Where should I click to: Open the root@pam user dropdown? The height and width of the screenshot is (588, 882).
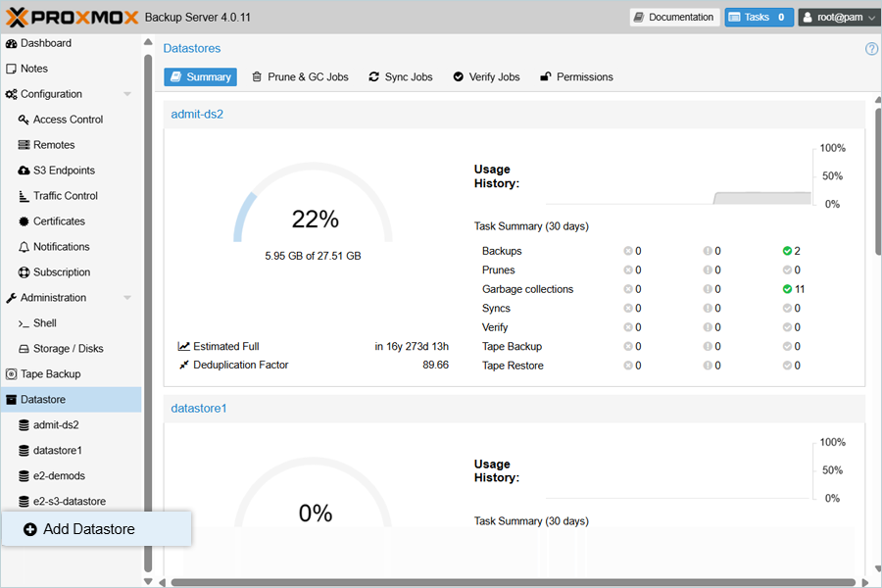point(838,17)
